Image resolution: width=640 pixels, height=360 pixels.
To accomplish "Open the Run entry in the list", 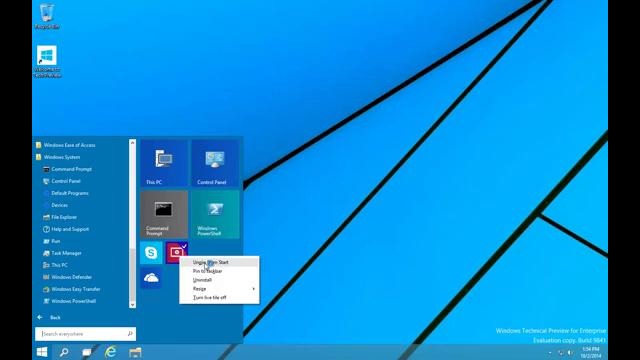I will coord(52,241).
